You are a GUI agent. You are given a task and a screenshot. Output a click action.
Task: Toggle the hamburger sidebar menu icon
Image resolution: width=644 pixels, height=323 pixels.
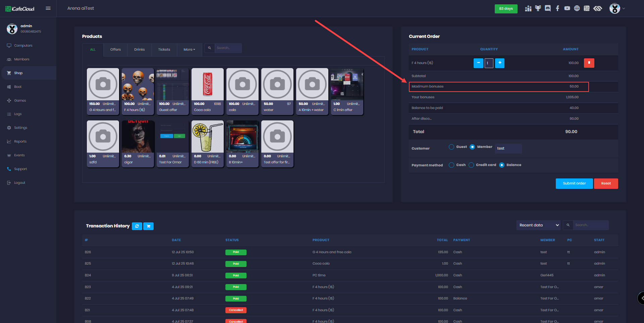48,8
